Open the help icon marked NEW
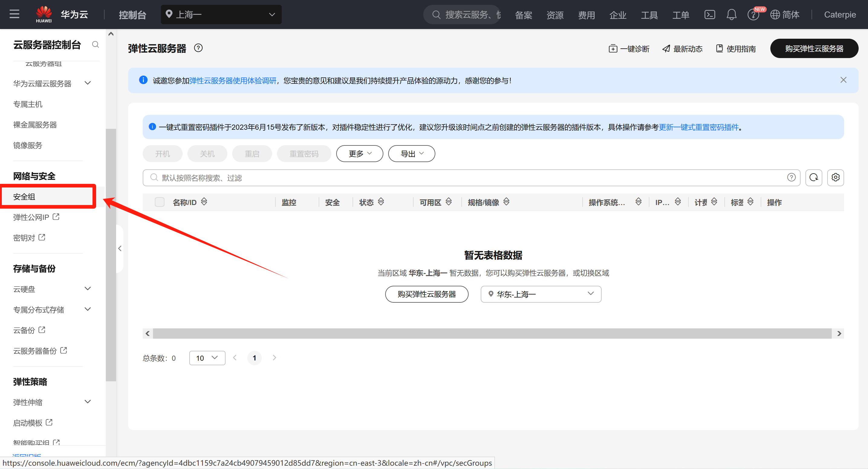The height and width of the screenshot is (469, 868). click(753, 15)
